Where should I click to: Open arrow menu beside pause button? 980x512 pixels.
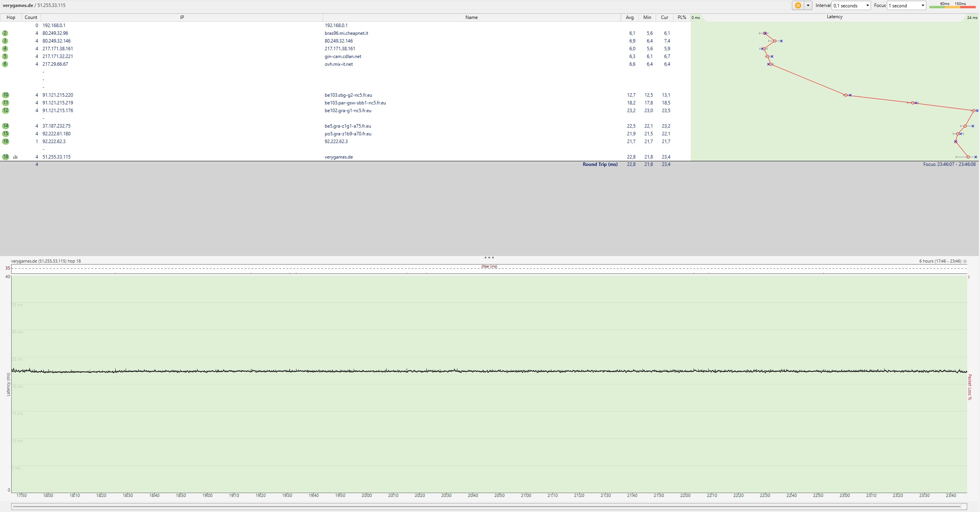coord(808,5)
